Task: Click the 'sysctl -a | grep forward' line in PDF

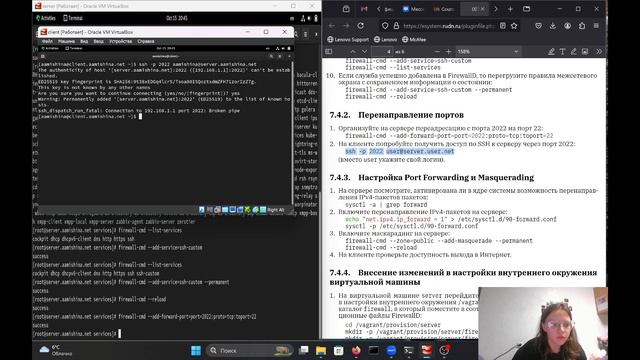Action: tap(386, 204)
